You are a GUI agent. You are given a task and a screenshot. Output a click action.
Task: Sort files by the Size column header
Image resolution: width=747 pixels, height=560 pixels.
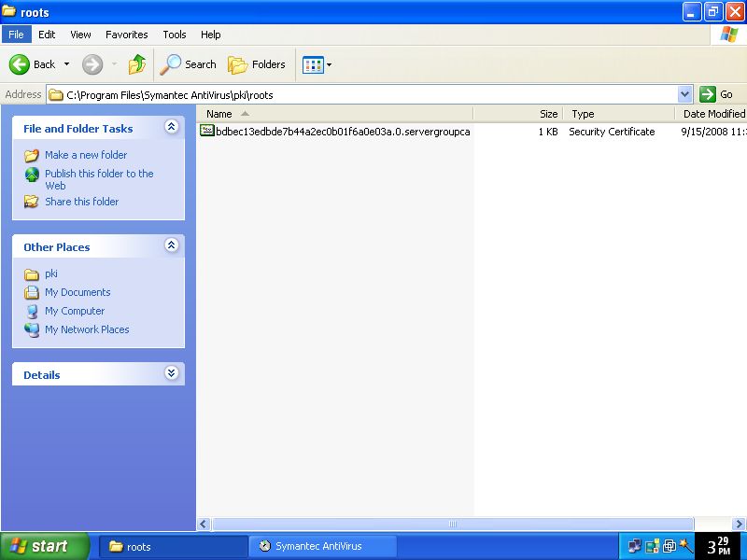tap(518, 114)
